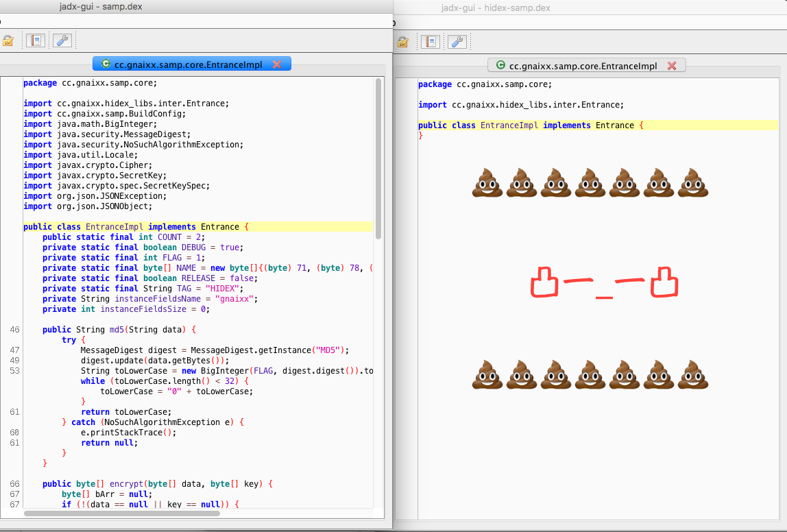Viewport: 787px width, 532px height.
Task: Click 'import org.json.JSONObject;' line
Action: pos(88,206)
